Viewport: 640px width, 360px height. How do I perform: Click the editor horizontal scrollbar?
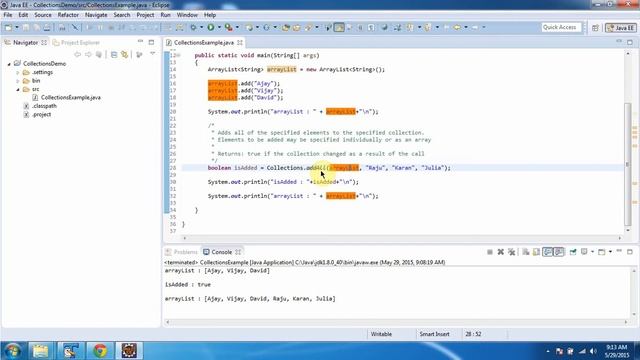pos(402,238)
